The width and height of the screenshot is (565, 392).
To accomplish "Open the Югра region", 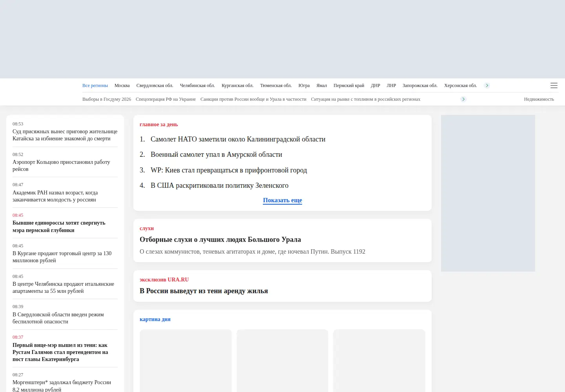I will [x=304, y=85].
